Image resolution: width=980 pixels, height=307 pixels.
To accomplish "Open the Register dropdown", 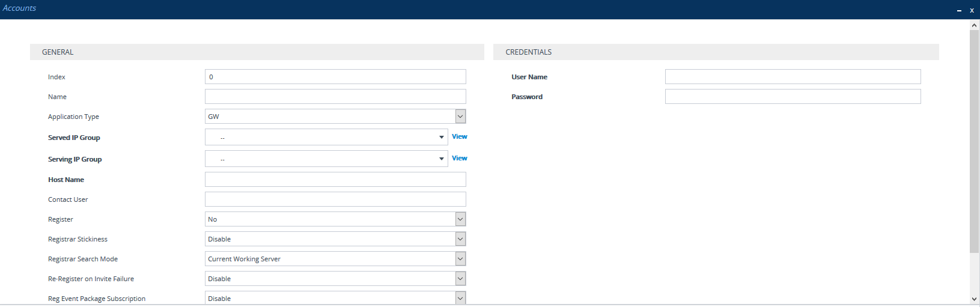I will (460, 219).
